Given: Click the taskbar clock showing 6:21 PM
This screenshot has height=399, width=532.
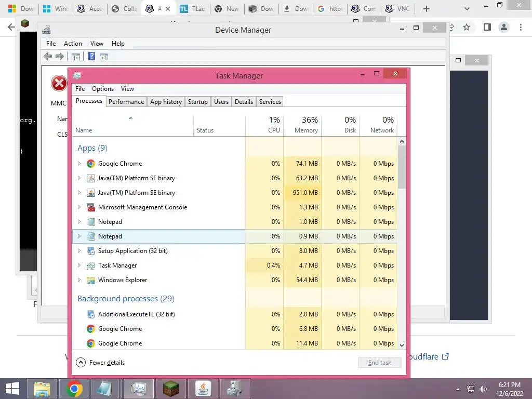Looking at the screenshot, I should tap(509, 389).
